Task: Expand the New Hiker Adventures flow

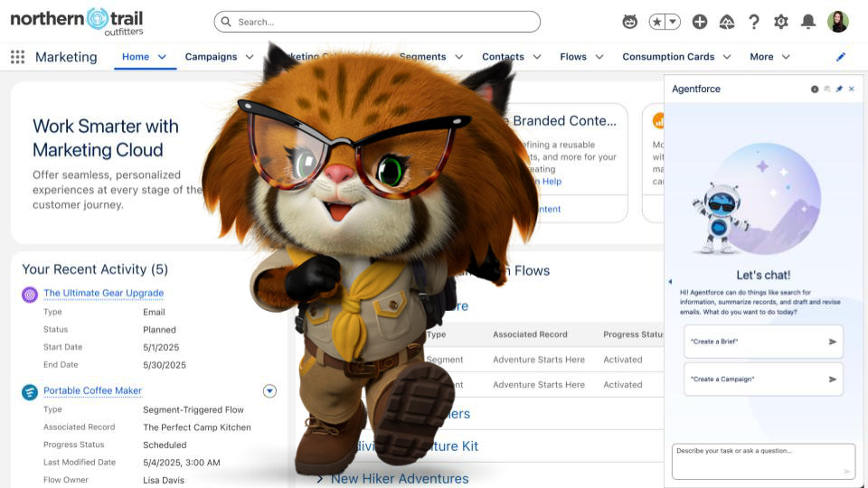Action: pos(320,479)
